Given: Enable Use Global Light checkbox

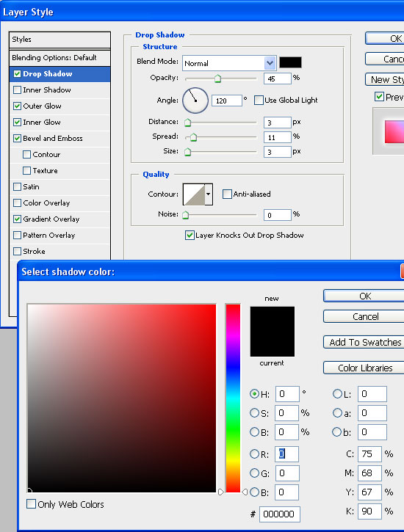Looking at the screenshot, I should pyautogui.click(x=259, y=100).
